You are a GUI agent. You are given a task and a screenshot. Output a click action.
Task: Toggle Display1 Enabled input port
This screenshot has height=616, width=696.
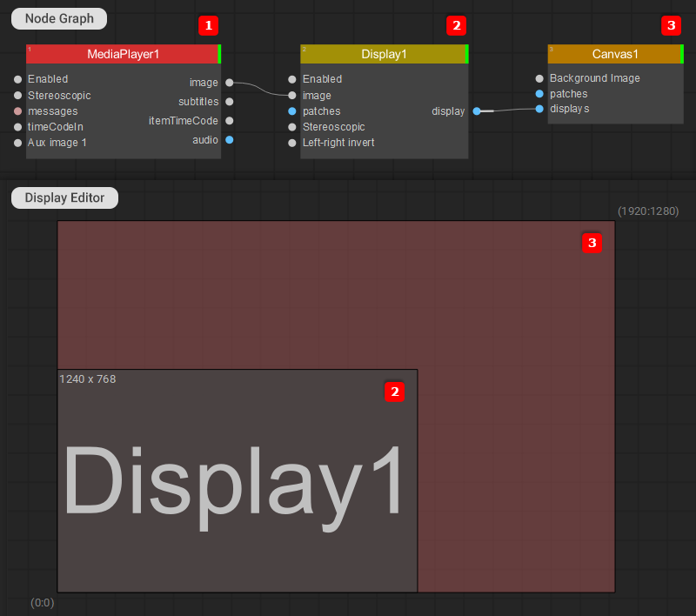[291, 79]
